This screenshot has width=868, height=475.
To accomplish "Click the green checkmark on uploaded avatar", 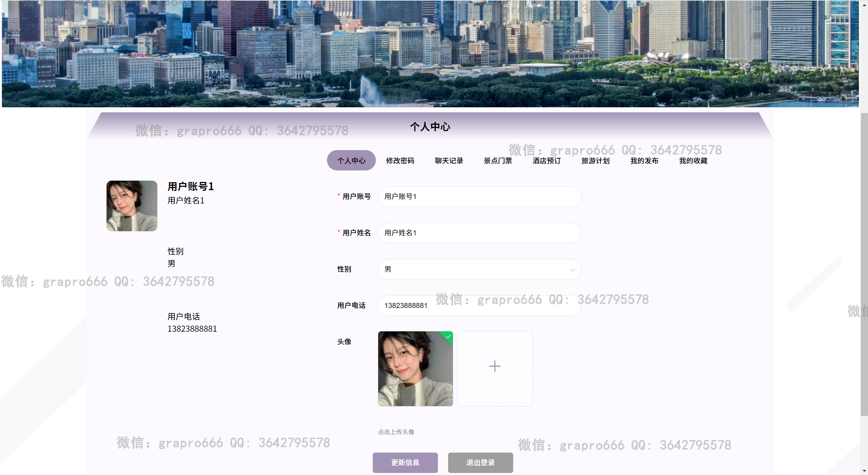I will coord(448,336).
